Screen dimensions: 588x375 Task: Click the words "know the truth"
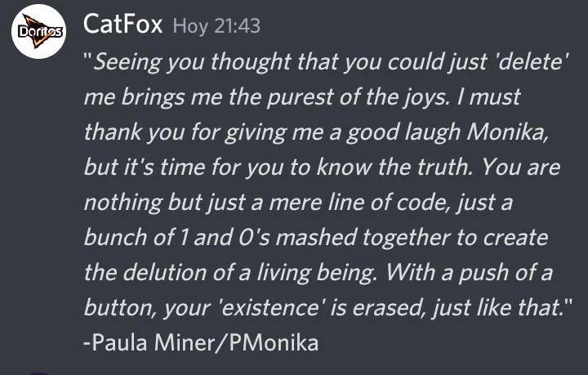[x=394, y=167]
